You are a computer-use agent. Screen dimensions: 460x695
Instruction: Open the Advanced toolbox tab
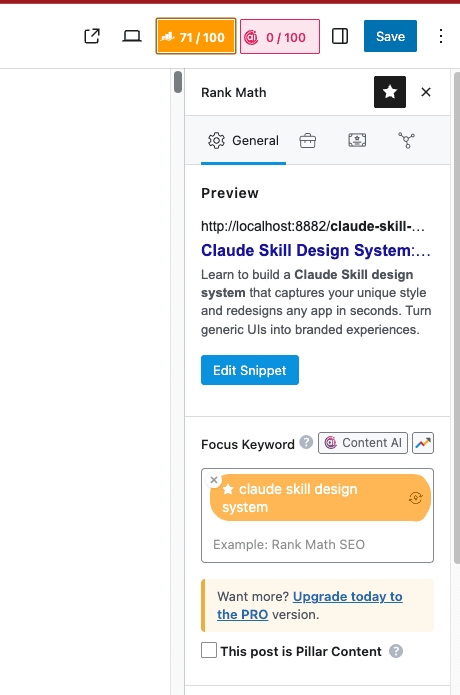click(308, 141)
